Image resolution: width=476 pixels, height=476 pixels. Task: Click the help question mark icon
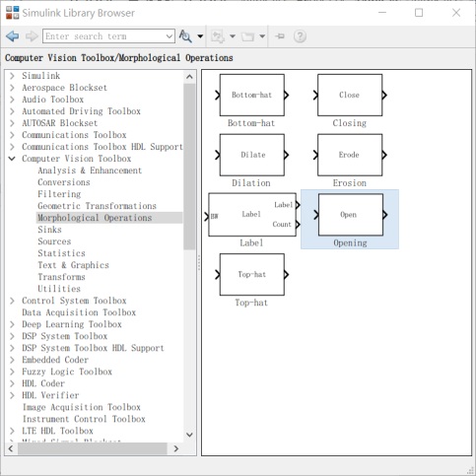(x=300, y=36)
